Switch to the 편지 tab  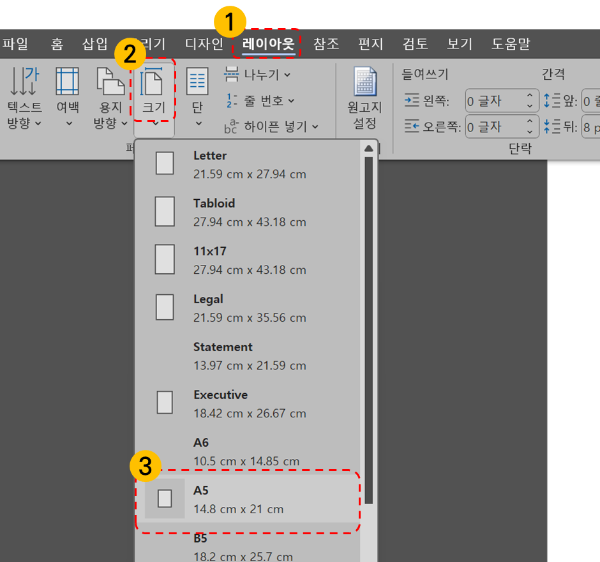click(370, 44)
